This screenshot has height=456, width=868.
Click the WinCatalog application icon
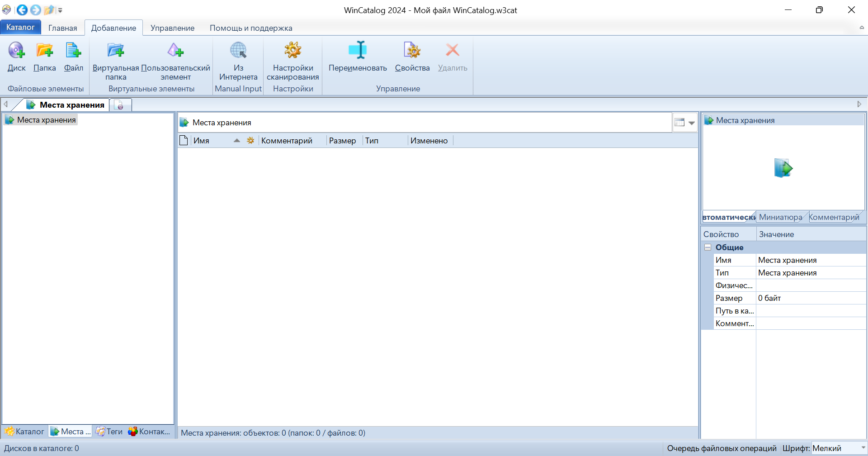click(7, 10)
